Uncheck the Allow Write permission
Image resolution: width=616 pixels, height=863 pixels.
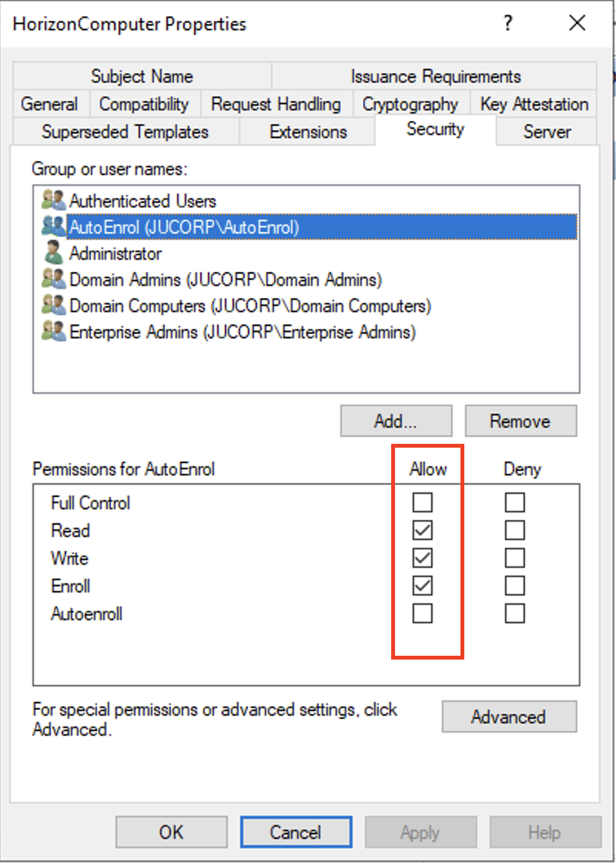pos(423,558)
